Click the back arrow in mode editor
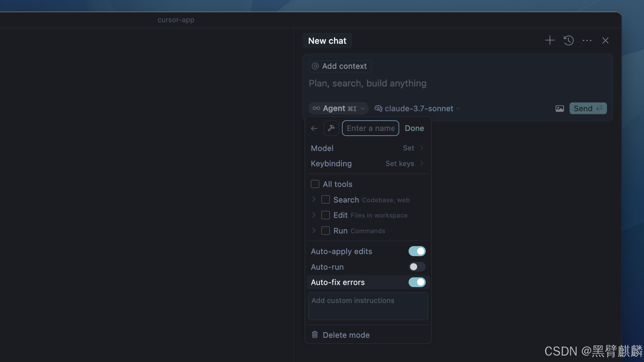This screenshot has width=644, height=362. click(314, 128)
